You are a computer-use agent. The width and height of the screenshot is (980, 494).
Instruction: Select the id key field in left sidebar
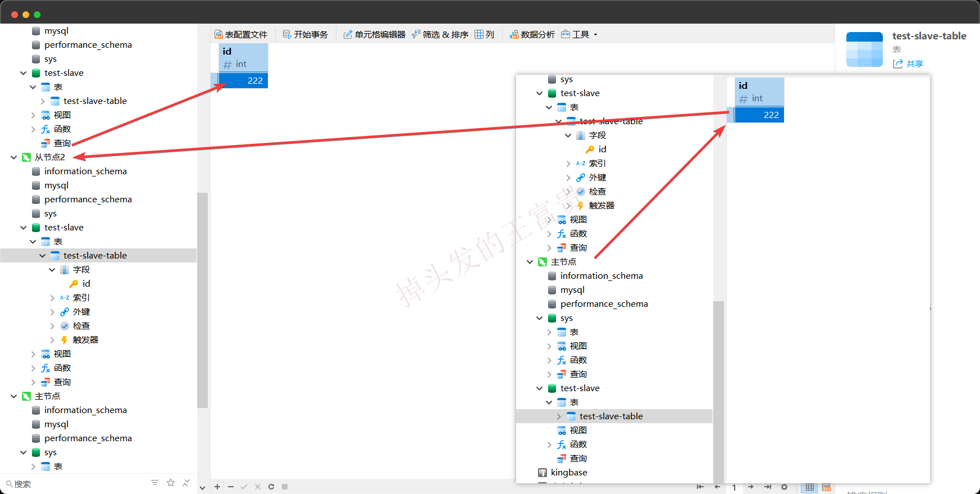tap(86, 284)
